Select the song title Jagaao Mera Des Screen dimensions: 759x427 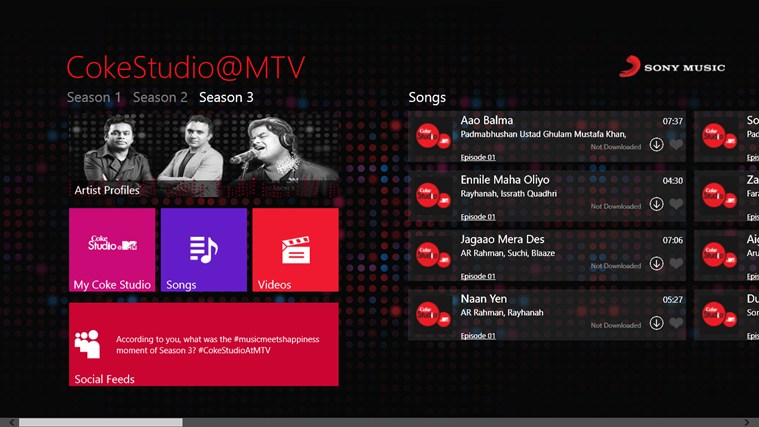click(x=502, y=239)
